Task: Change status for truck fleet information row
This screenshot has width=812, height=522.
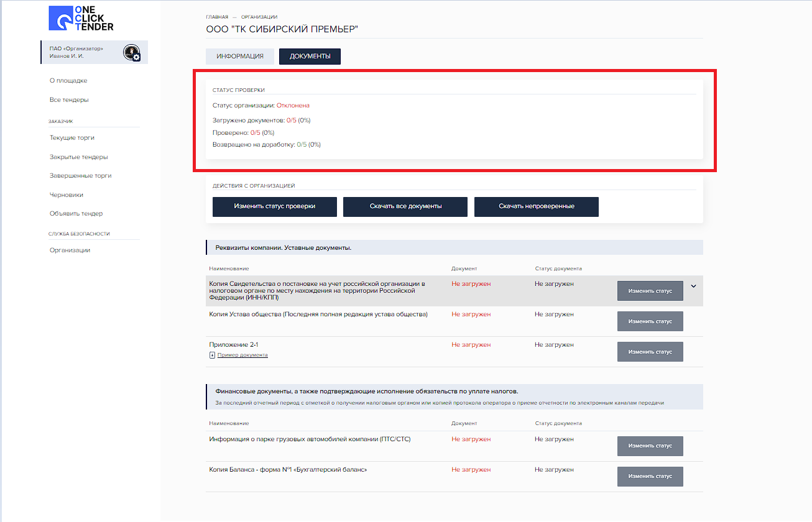Action: 650,446
